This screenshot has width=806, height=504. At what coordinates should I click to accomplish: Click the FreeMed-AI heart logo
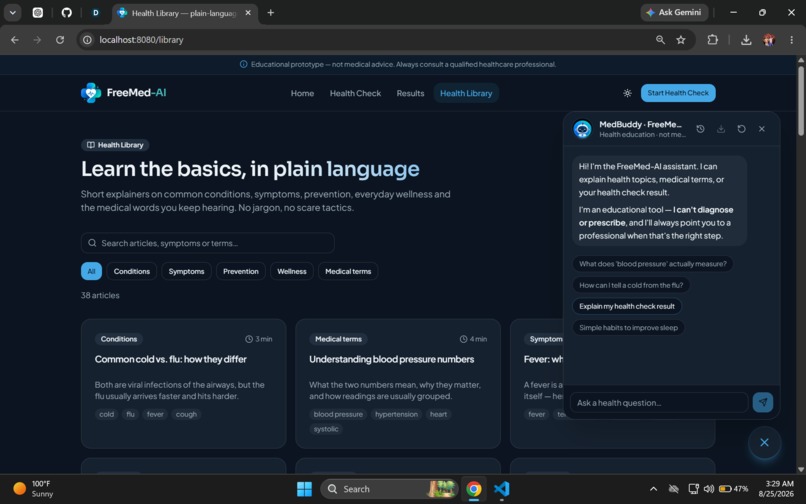click(x=91, y=93)
